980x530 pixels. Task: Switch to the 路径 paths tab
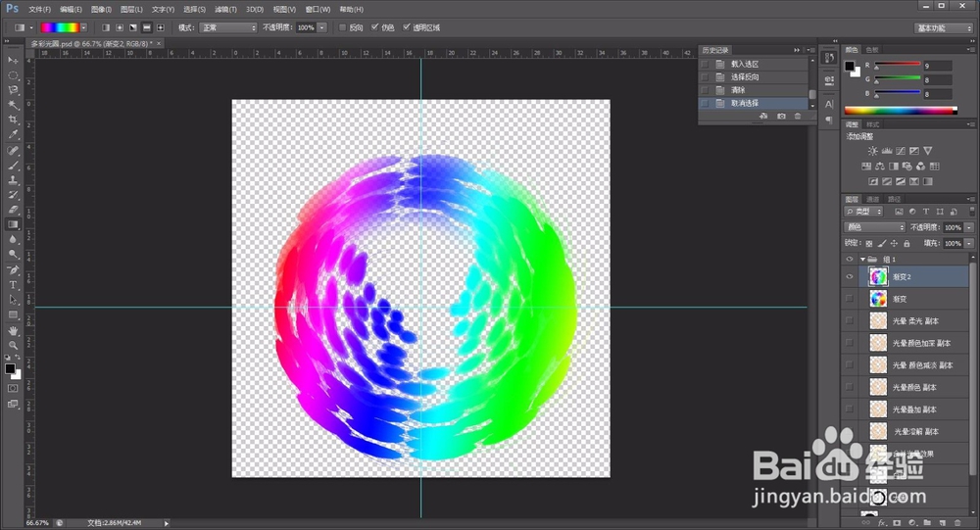tap(895, 200)
